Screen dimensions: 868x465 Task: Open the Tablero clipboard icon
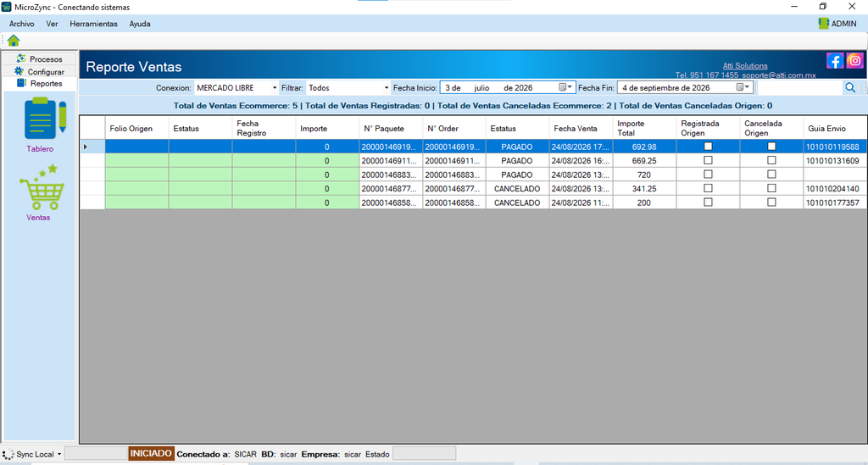45,119
